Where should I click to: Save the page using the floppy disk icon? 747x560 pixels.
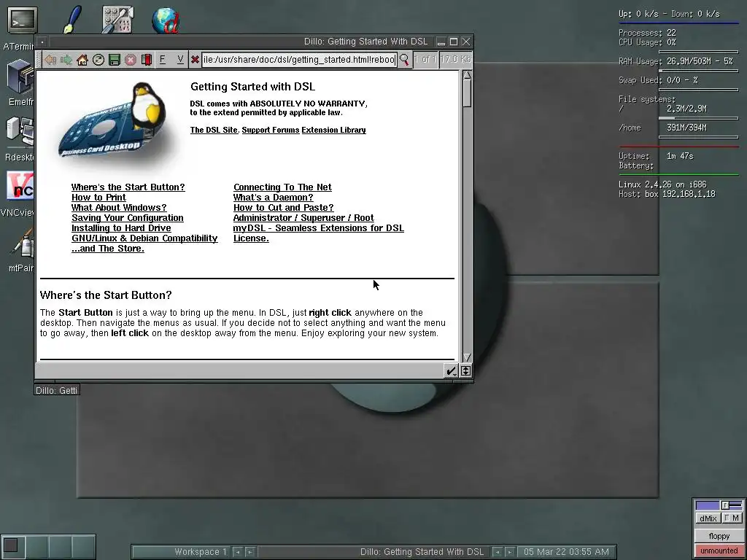(115, 60)
